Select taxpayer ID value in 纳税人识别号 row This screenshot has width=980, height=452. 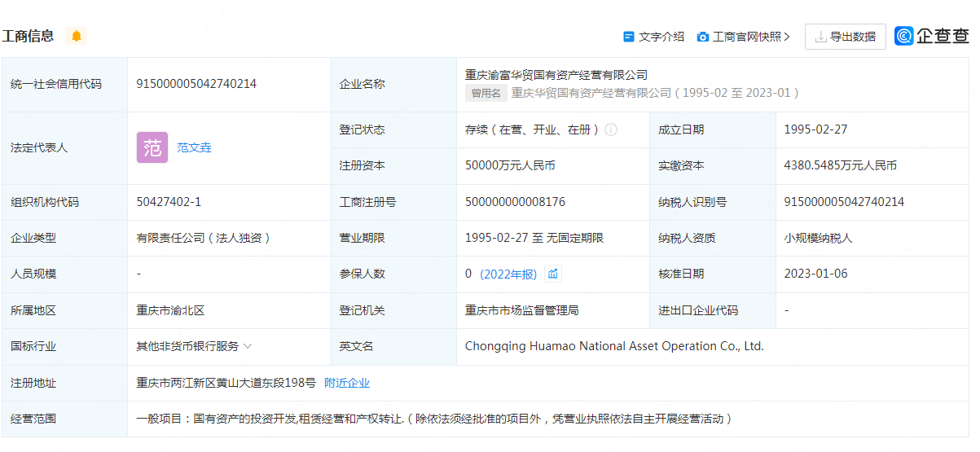[844, 202]
